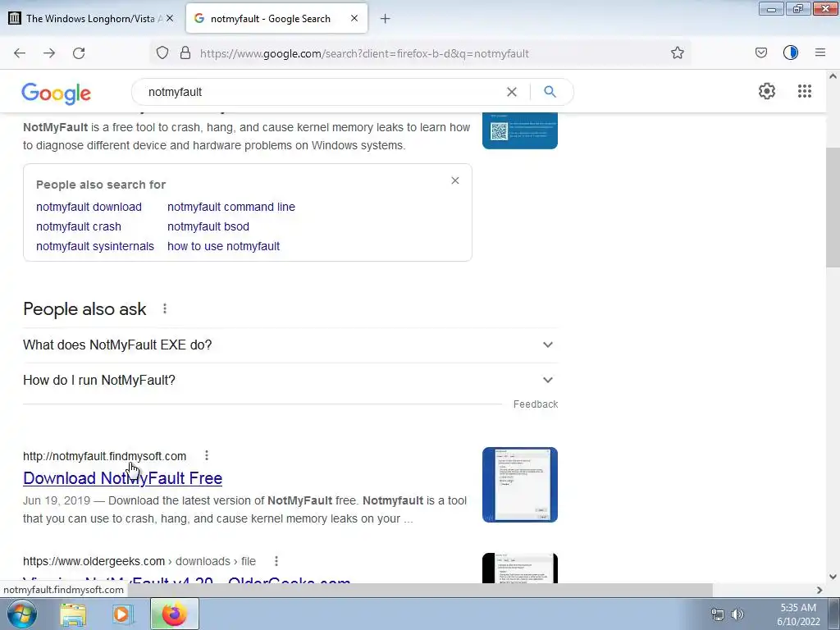Expand 'What does NotMyFault EXE do?' question
Screen dimensions: 840x630
290,345
